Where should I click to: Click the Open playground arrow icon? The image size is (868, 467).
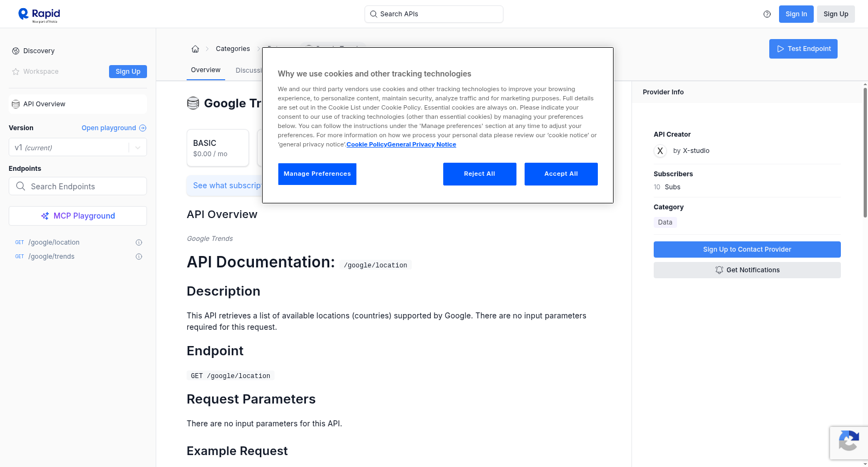[143, 128]
